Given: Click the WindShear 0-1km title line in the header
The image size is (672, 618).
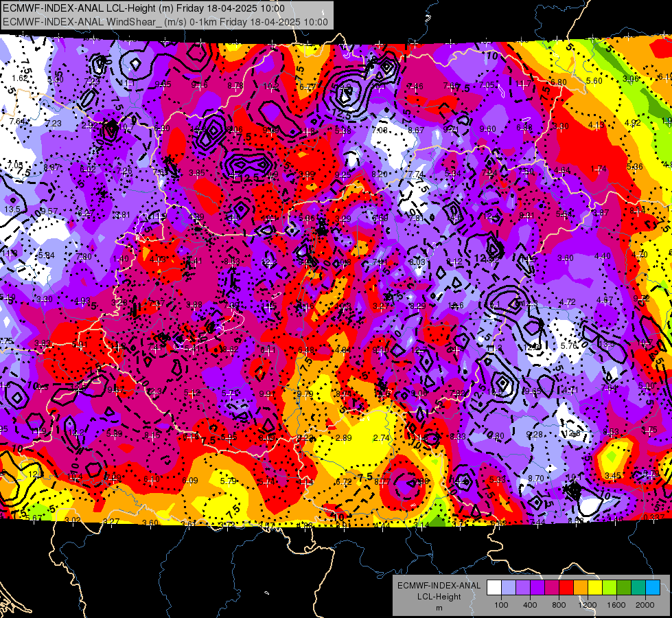Looking at the screenshot, I should click(x=165, y=22).
